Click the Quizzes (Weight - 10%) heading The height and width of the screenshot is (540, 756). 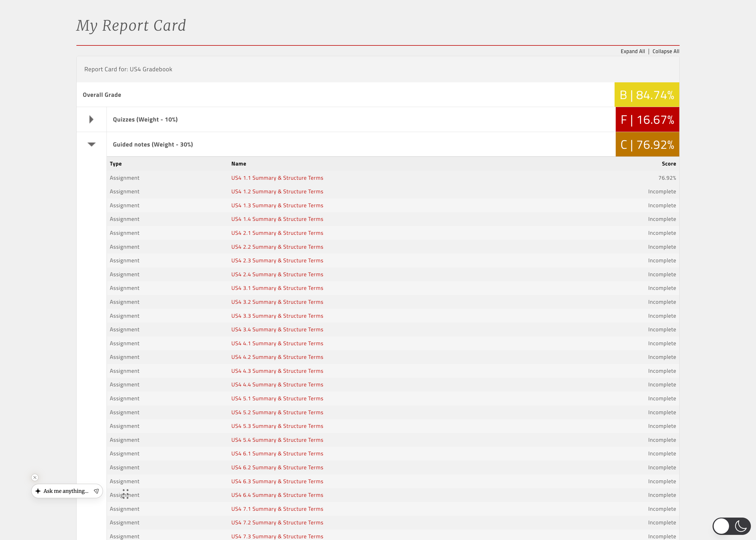145,119
